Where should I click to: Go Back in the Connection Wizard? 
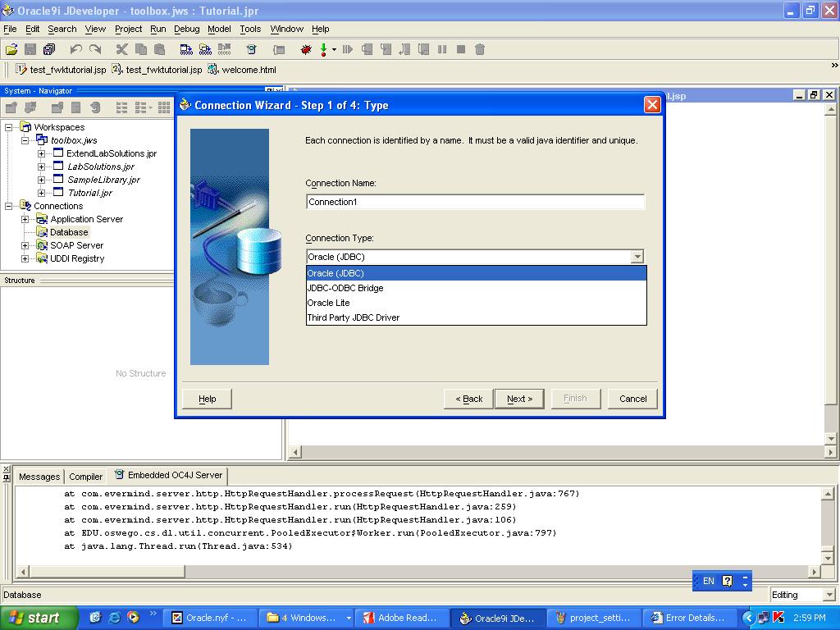pyautogui.click(x=468, y=399)
